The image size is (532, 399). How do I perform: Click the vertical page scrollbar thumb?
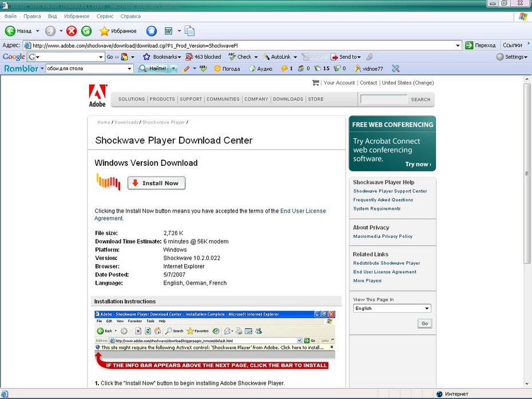527,173
